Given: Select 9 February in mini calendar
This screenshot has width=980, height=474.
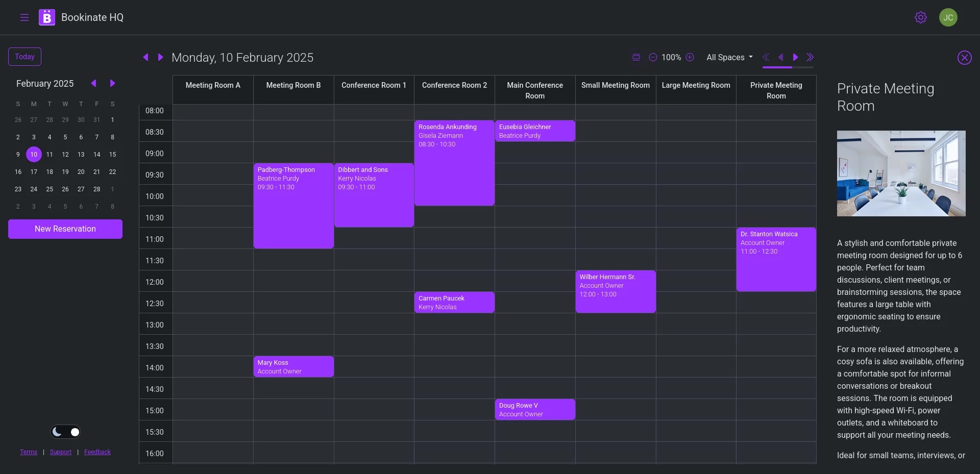Looking at the screenshot, I should click(x=18, y=154).
